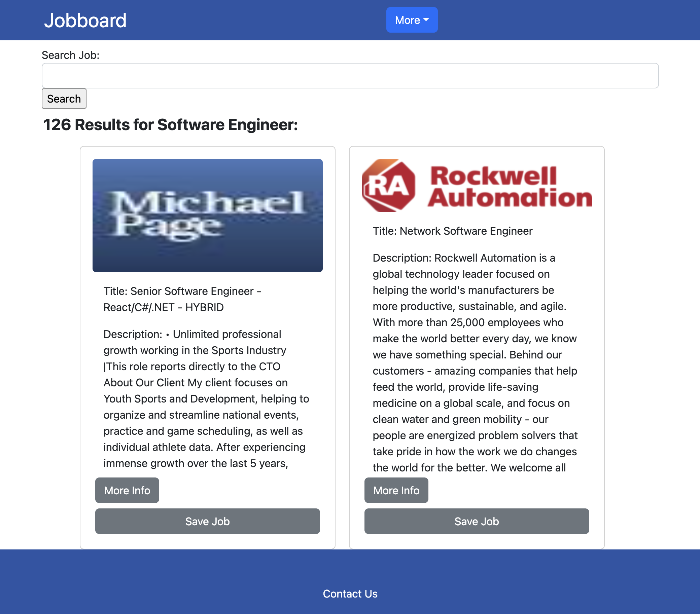Viewport: 700px width, 614px height.
Task: Click the Michael Page job description text
Action: pos(206,399)
